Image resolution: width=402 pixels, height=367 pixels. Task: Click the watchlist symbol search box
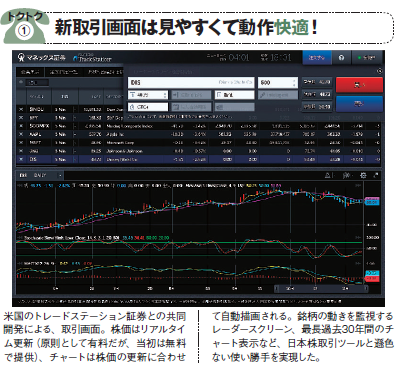point(38,82)
